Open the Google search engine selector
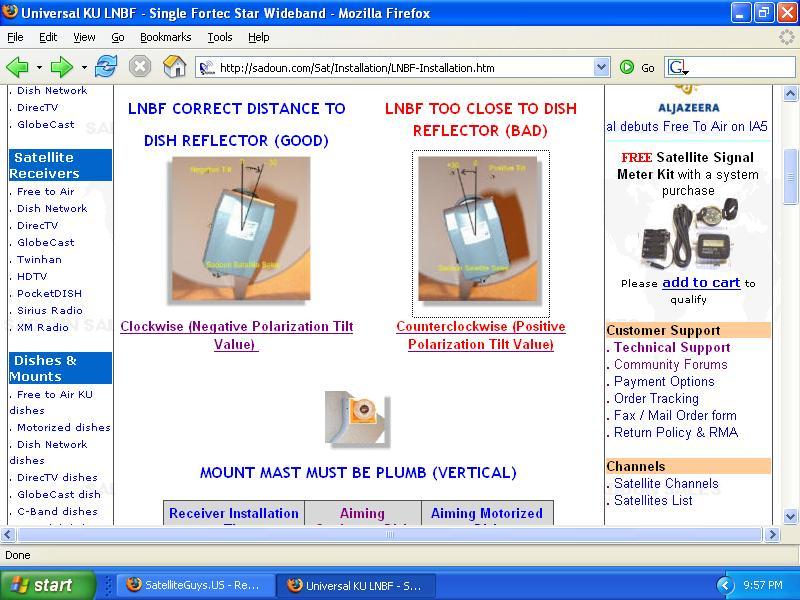The height and width of the screenshot is (600, 800). pyautogui.click(x=678, y=67)
